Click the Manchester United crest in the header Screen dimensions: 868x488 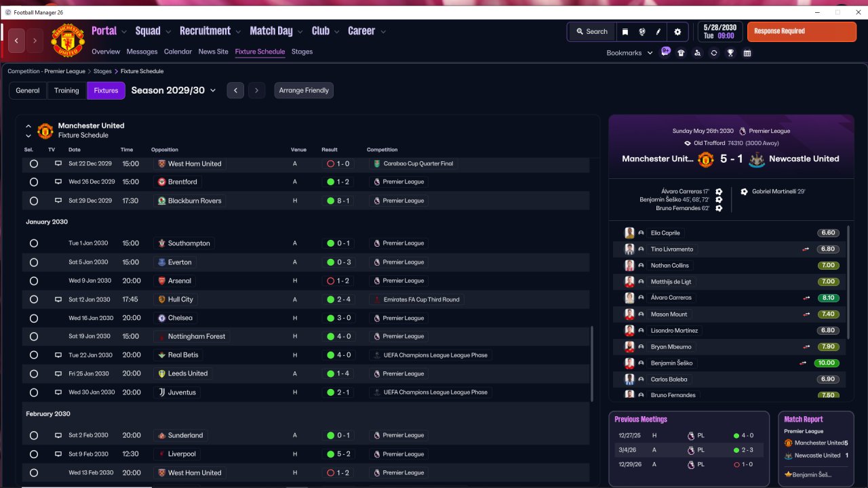pos(68,41)
